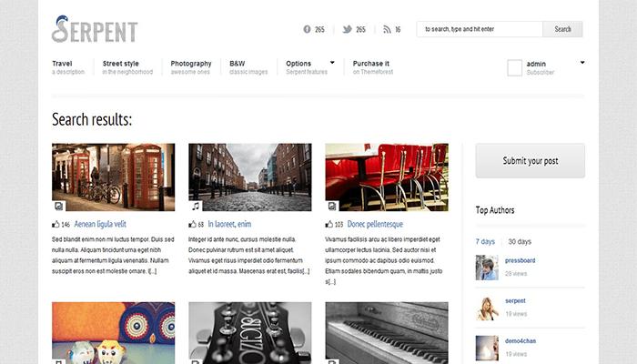Open the B&W menu item
The width and height of the screenshot is (637, 364).
tap(248, 67)
